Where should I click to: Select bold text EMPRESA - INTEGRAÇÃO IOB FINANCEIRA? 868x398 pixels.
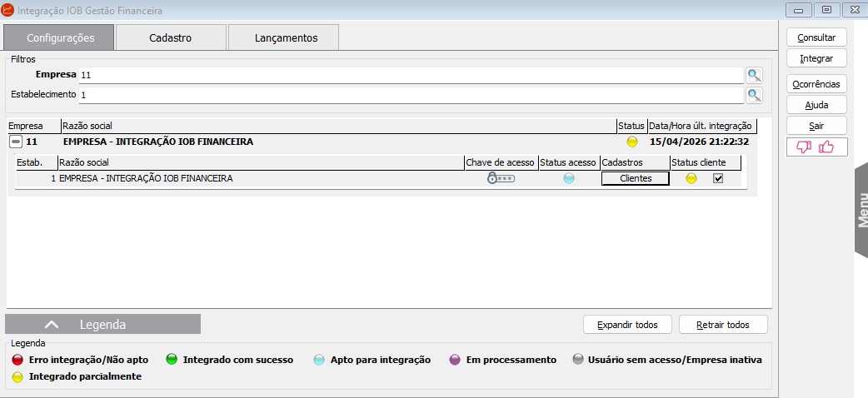158,142
